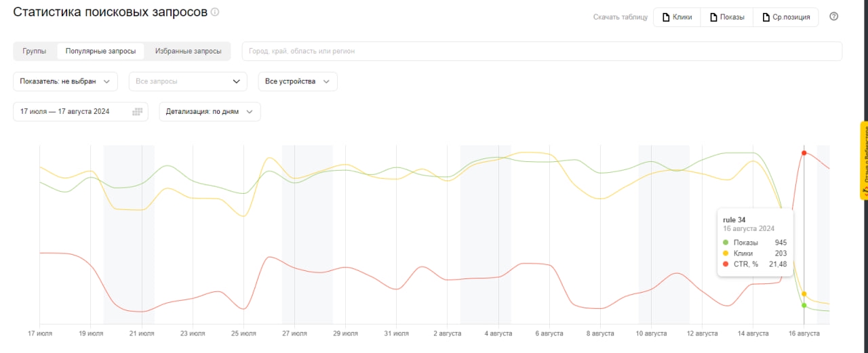Expand the Все устройства dropdown

(x=297, y=81)
